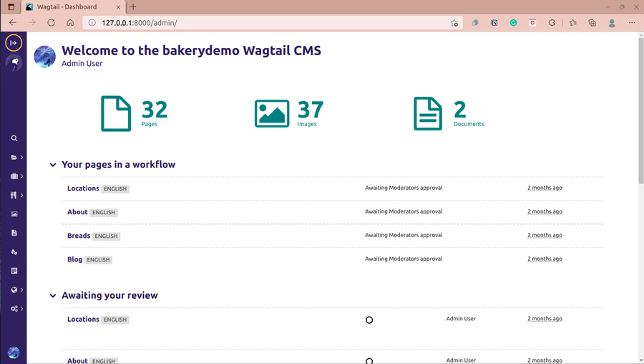View site information icon in address bar

tap(92, 23)
